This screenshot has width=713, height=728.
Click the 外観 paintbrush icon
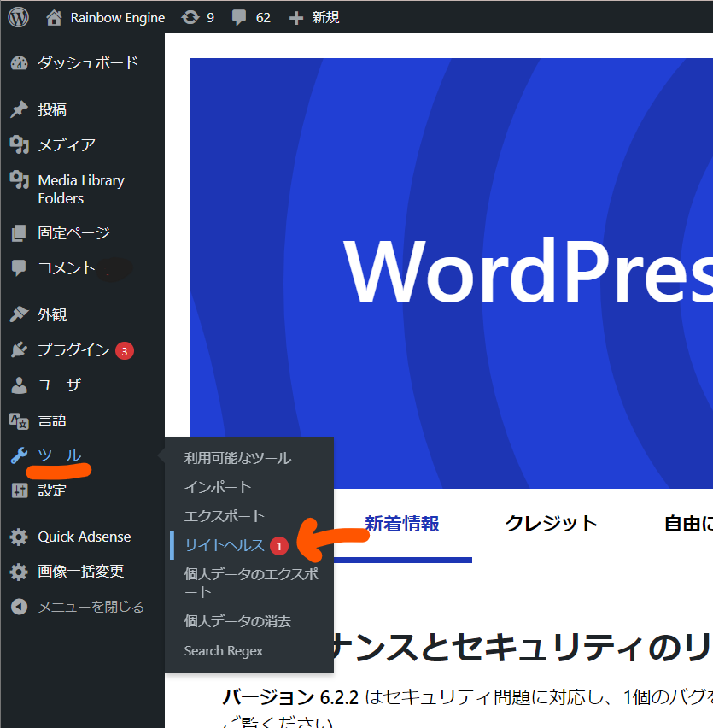coord(19,314)
